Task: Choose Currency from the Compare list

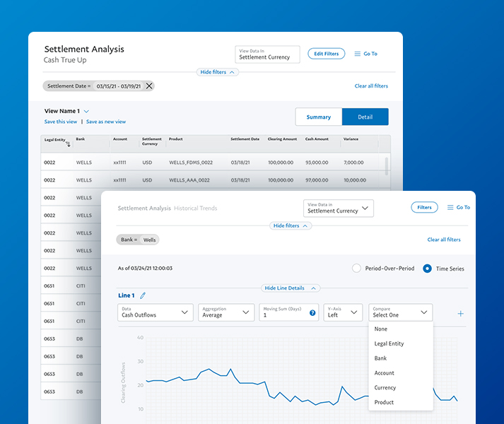Action: pyautogui.click(x=385, y=387)
